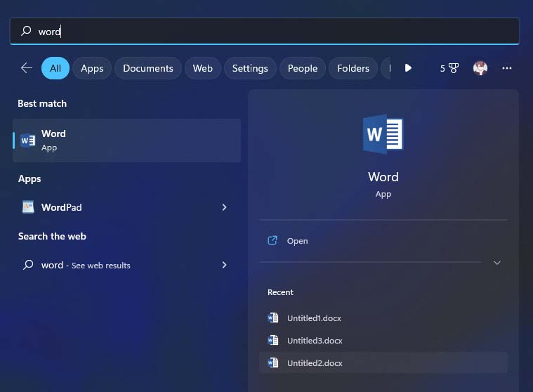Select the Folders filter tab
Screen dimensions: 533x392
(x=353, y=68)
